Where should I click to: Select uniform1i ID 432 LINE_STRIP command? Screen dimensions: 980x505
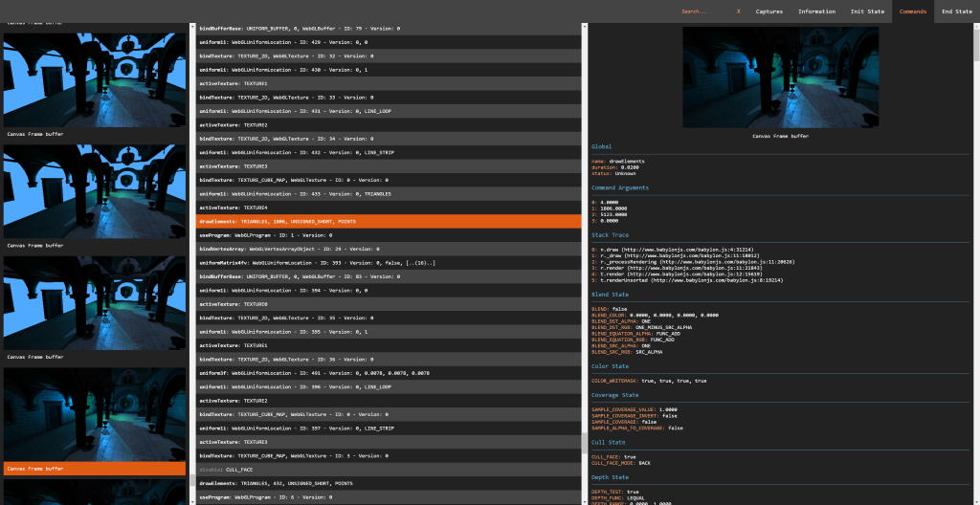click(389, 152)
